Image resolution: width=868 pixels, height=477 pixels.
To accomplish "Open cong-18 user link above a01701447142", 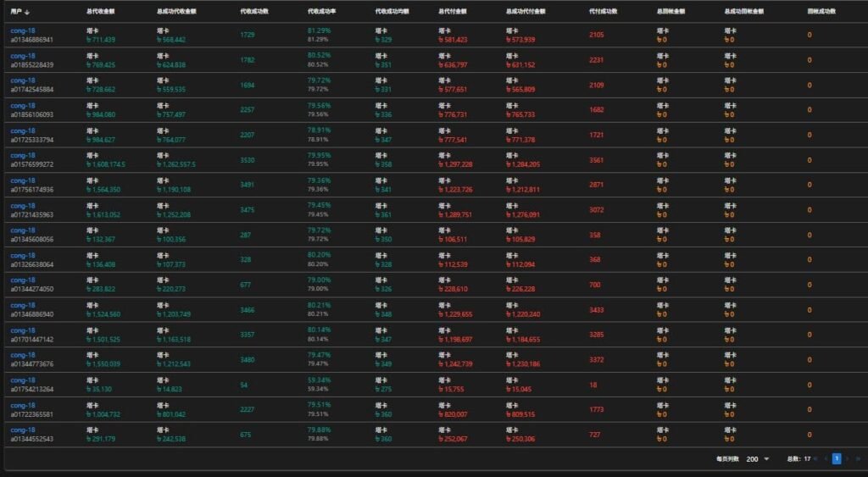I will (x=23, y=330).
